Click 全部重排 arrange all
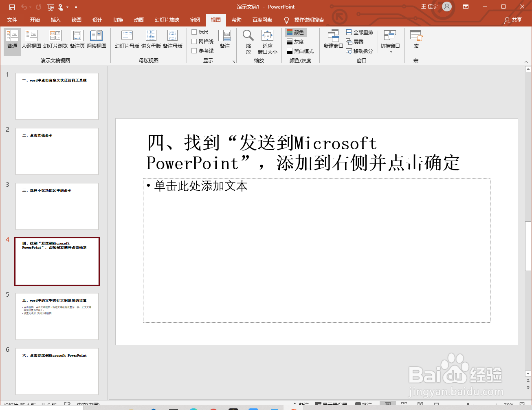The height and width of the screenshot is (410, 532). point(359,32)
